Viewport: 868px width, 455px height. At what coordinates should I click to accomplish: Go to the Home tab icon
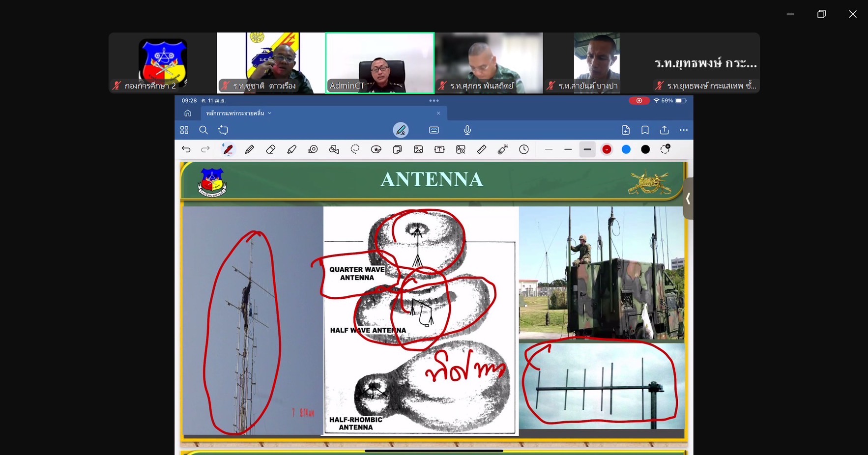(188, 114)
